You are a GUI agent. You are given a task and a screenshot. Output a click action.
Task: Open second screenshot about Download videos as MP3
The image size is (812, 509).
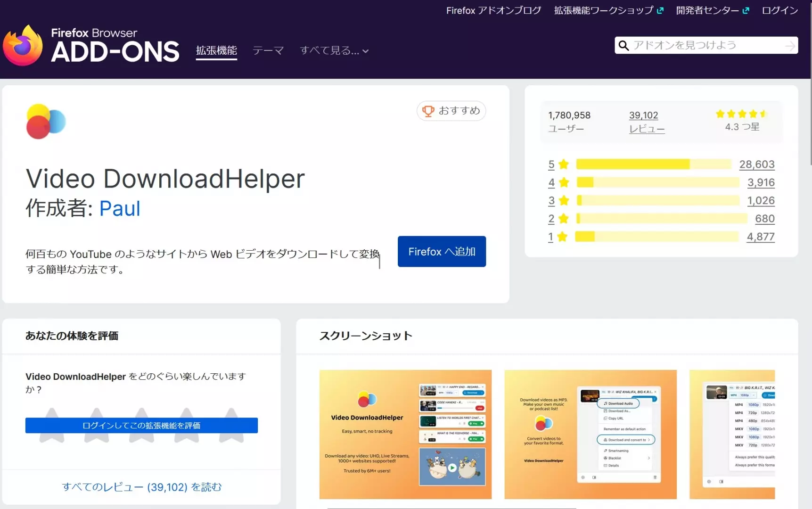click(x=591, y=435)
